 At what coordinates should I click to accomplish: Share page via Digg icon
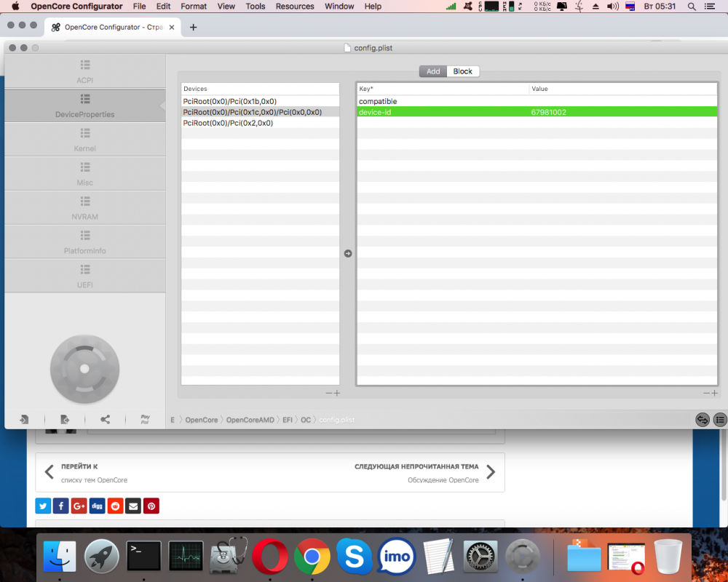[97, 506]
